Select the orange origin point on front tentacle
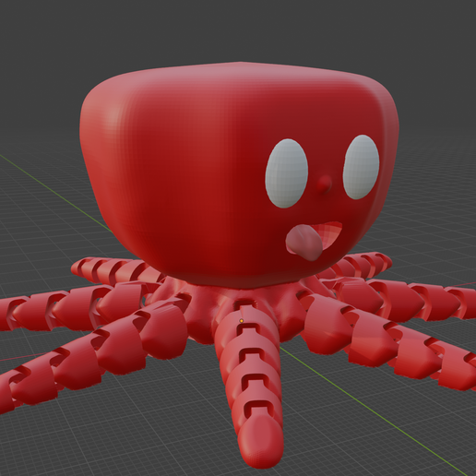The image size is (476, 476). point(242,321)
